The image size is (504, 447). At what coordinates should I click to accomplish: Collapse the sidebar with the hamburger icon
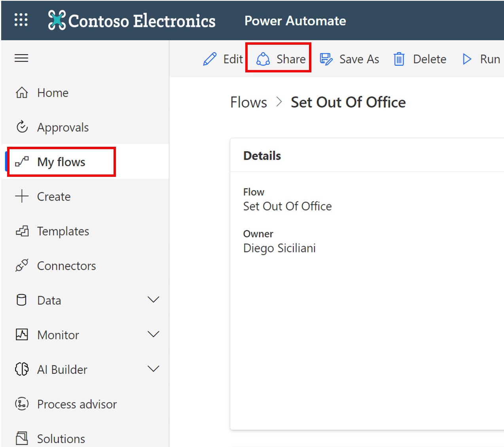[21, 58]
